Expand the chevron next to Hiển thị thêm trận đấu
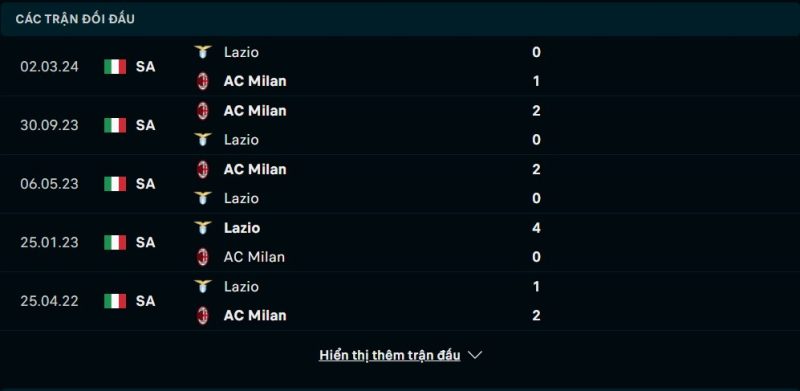Screen dimensions: 800x391 click(x=475, y=355)
